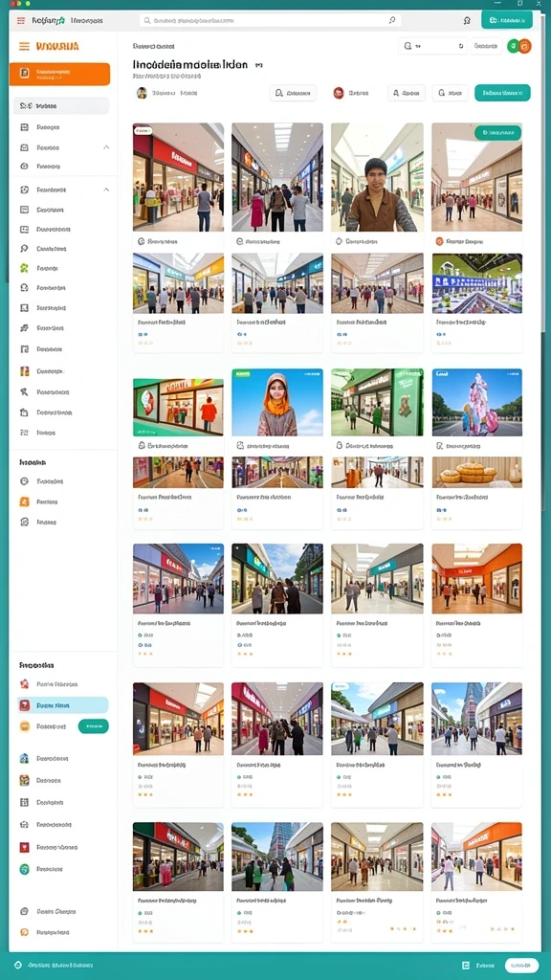Click the orange square icon in the middle sidebar group
This screenshot has width=551, height=980.
(24, 501)
